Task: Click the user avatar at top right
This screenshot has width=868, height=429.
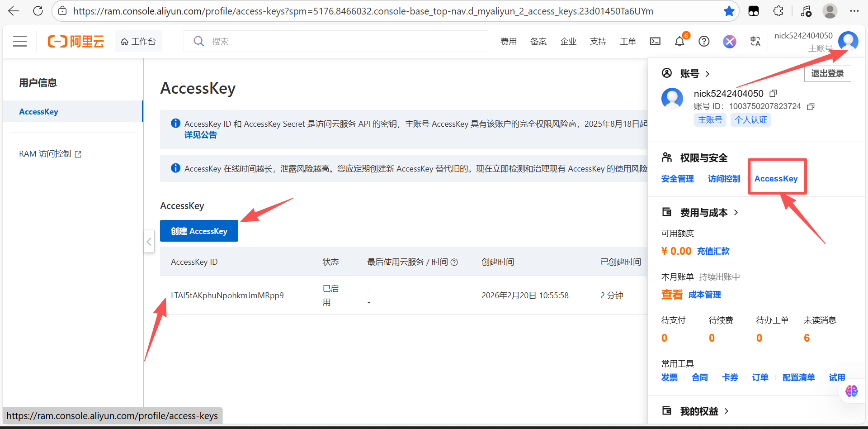Action: 848,41
